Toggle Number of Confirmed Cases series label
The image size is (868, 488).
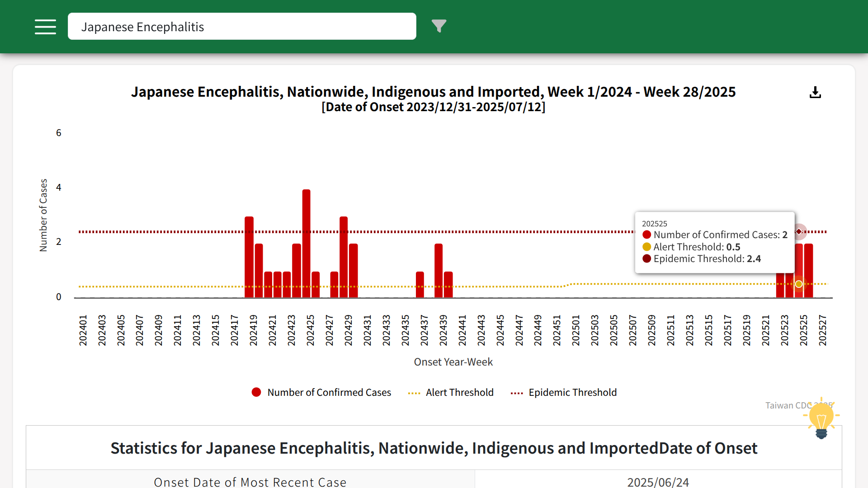coord(329,392)
